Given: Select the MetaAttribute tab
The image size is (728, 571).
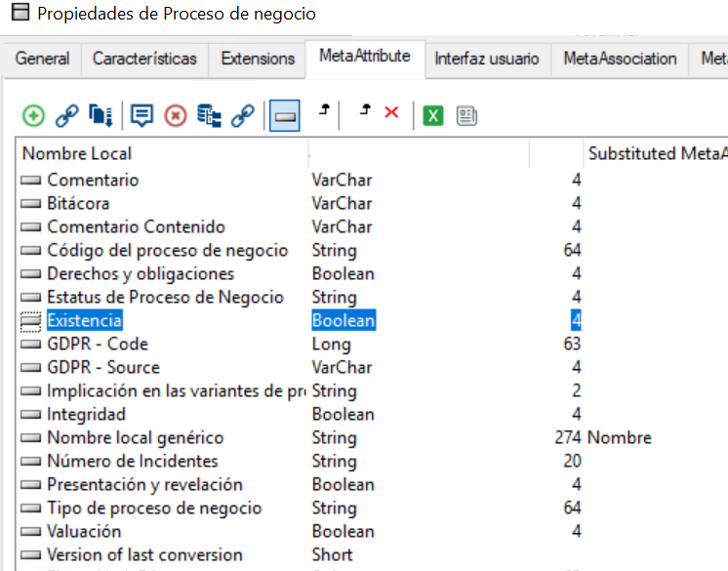Looking at the screenshot, I should (x=365, y=57).
